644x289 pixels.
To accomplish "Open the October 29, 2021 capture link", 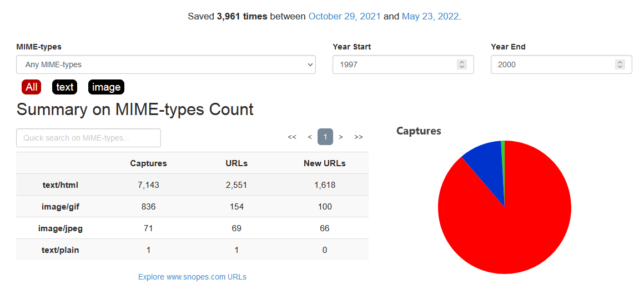I will (344, 17).
